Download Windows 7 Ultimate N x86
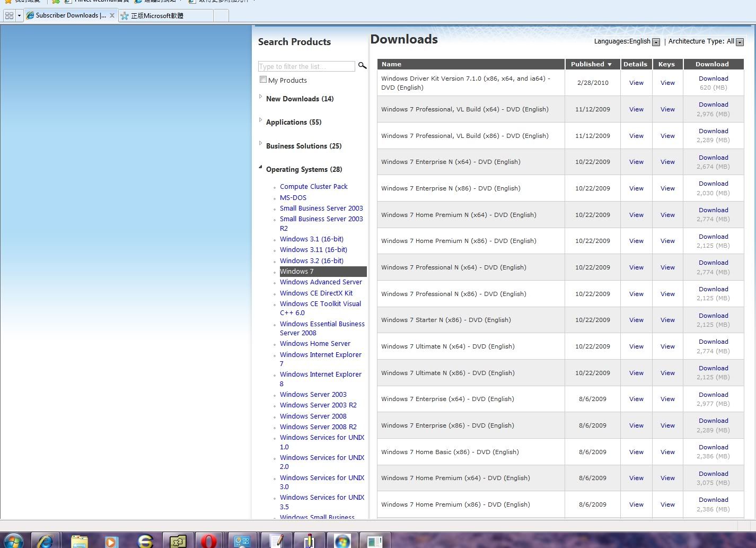Image resolution: width=756 pixels, height=548 pixels. coord(713,368)
